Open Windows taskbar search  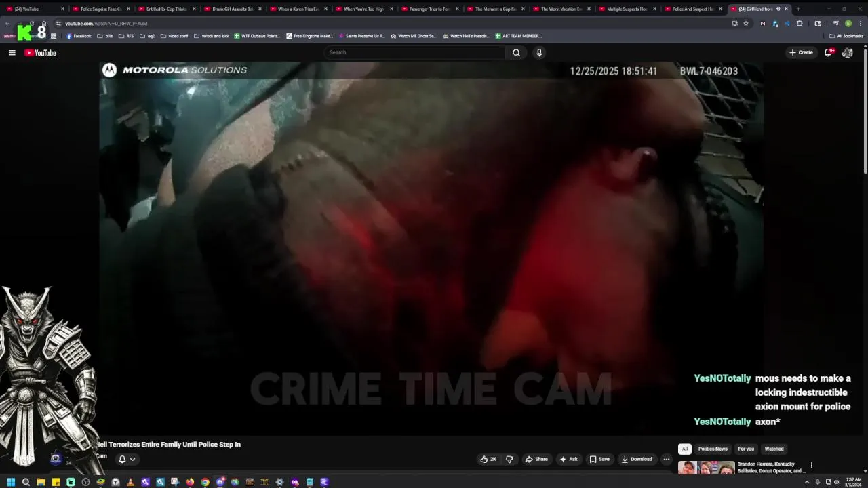pos(26,482)
